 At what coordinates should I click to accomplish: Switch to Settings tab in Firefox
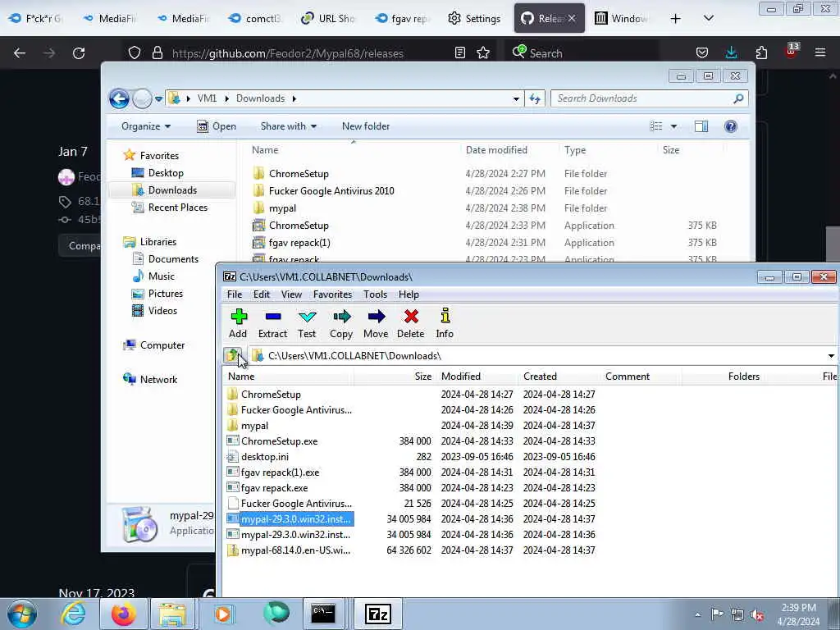pyautogui.click(x=475, y=18)
